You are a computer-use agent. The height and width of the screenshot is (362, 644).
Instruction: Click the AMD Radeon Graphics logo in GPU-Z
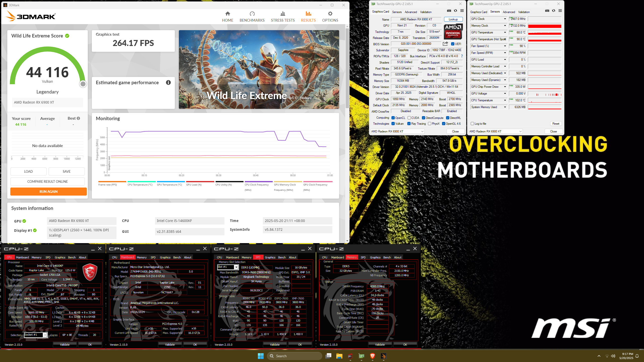[453, 31]
